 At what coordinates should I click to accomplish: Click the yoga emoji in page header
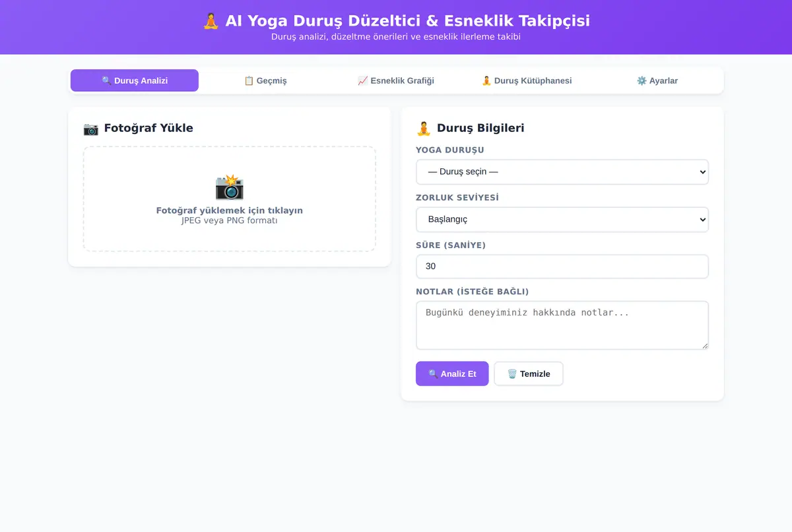pos(211,21)
